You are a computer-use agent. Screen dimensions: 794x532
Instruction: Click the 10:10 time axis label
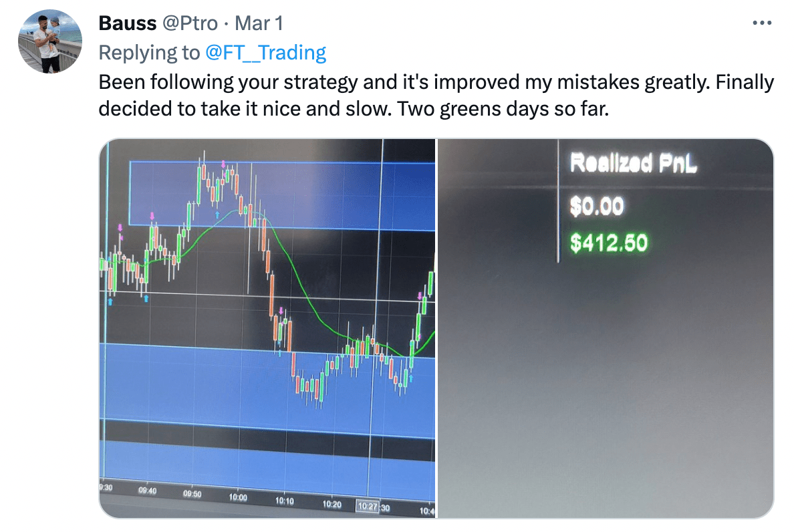285,501
